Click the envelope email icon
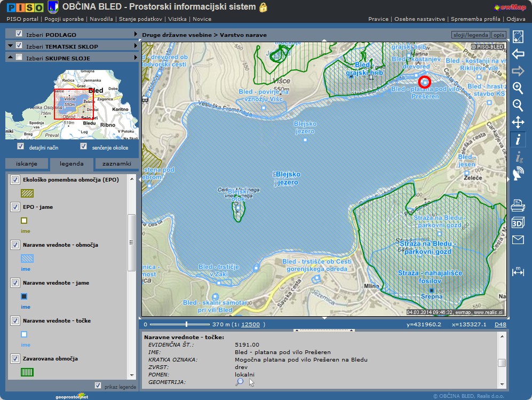This screenshot has height=400, width=532. 518,240
